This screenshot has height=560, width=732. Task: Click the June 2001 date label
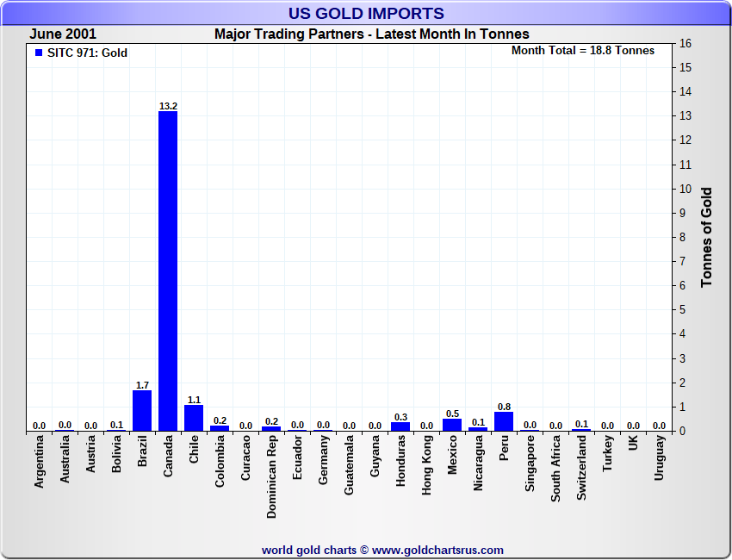point(63,34)
